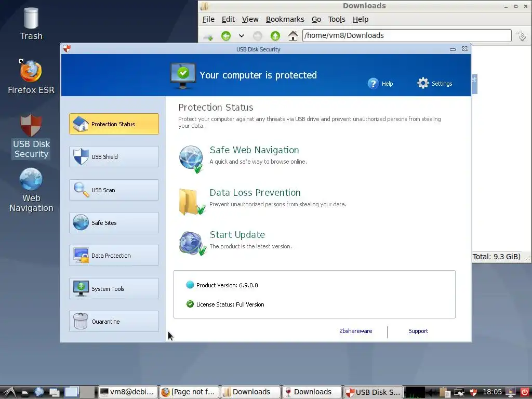The height and width of the screenshot is (399, 532).
Task: Click the iconify all windows taskbar icon
Action: 54,392
